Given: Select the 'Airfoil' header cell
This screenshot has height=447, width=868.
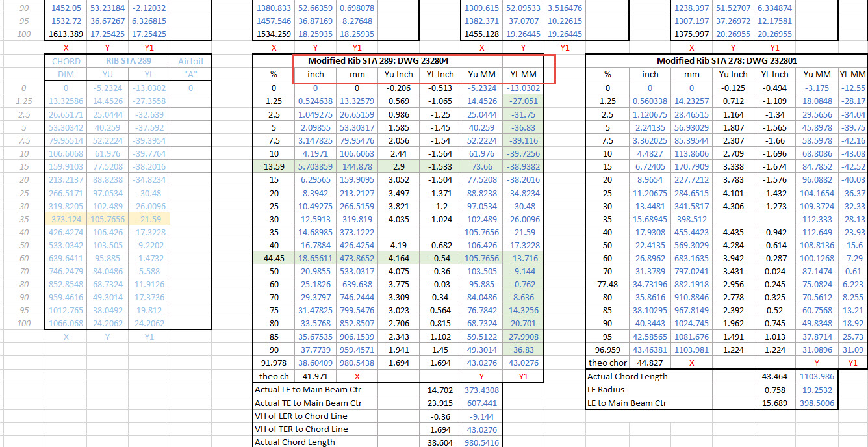Looking at the screenshot, I should coord(190,61).
